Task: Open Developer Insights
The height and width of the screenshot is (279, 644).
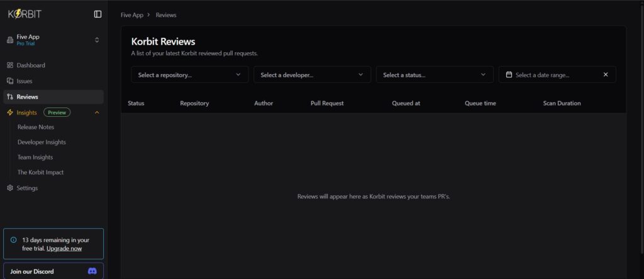Action: coord(42,143)
